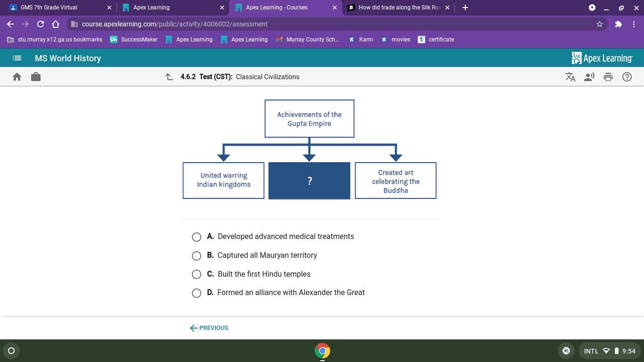The height and width of the screenshot is (362, 644).
Task: Open the Apex hamburger menu
Action: click(x=17, y=58)
